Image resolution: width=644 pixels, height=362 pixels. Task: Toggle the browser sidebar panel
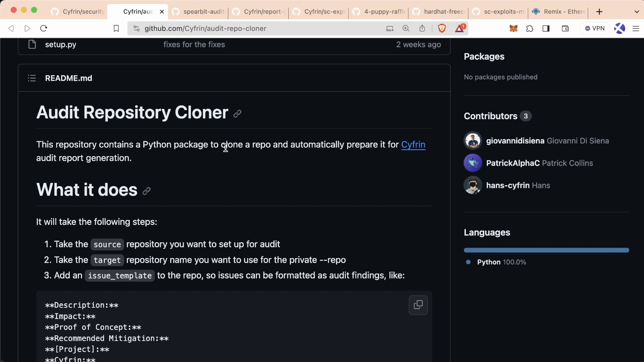(x=546, y=28)
